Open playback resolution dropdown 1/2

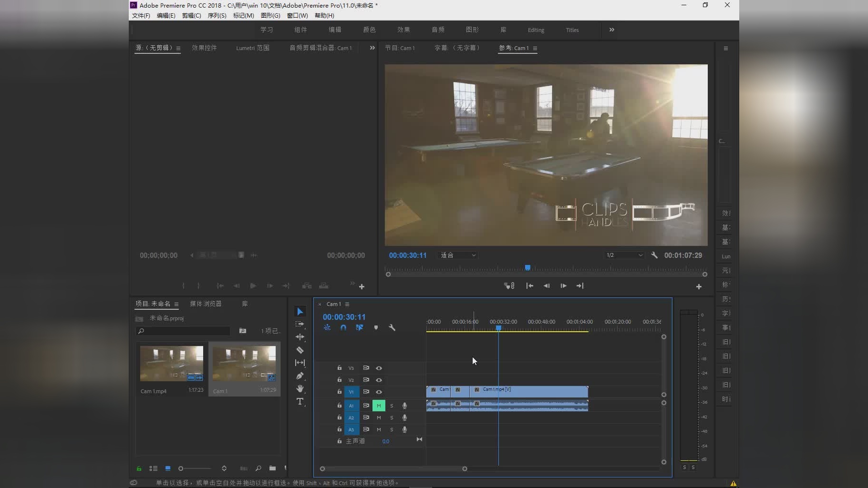tap(624, 255)
